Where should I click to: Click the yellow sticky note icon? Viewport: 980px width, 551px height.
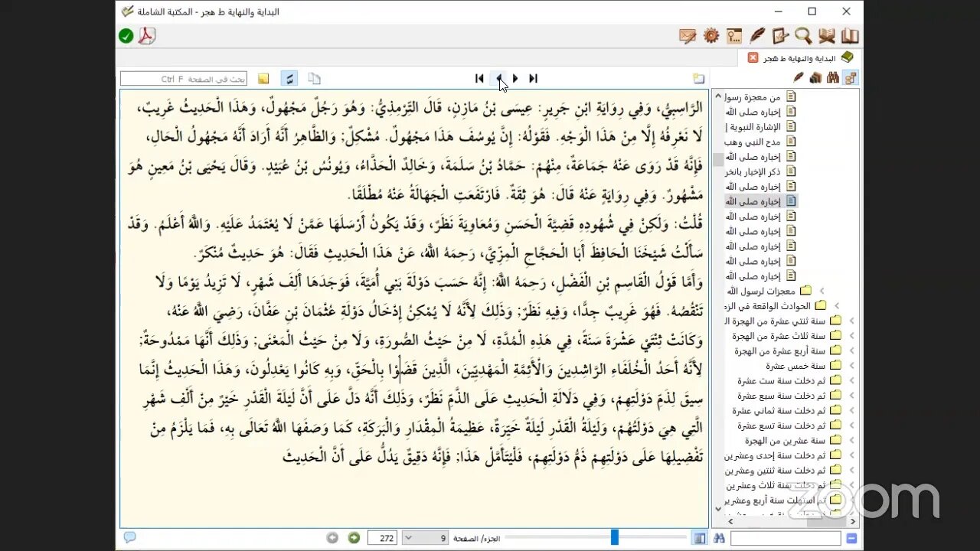point(263,78)
